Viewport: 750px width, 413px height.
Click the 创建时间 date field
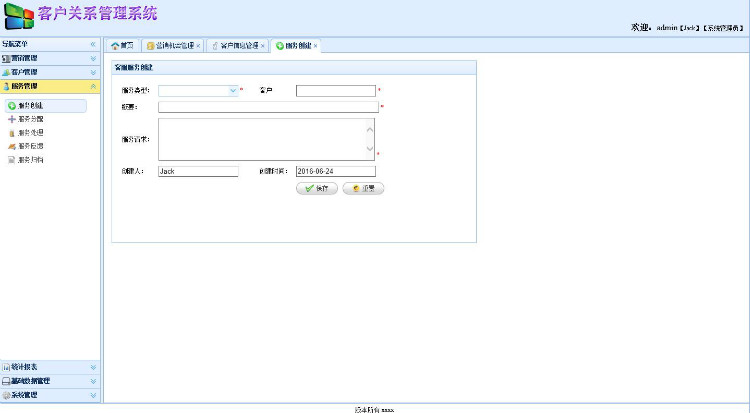(336, 171)
